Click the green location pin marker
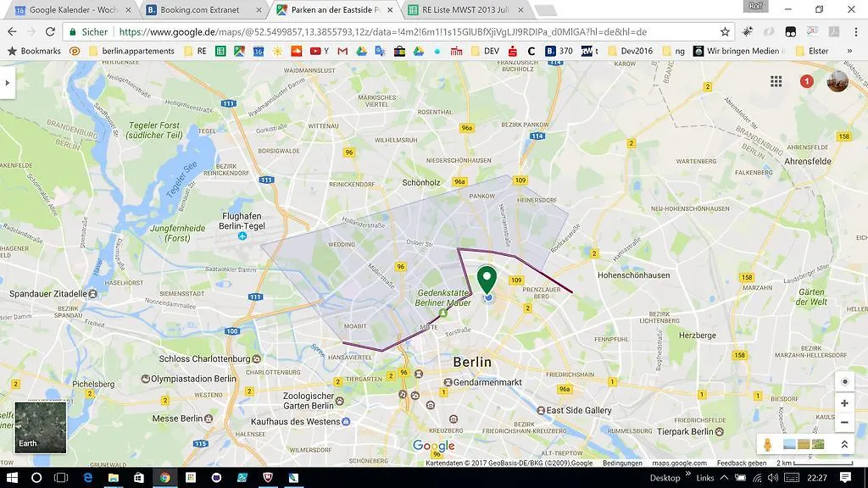Image resolution: width=868 pixels, height=488 pixels. coord(487,280)
